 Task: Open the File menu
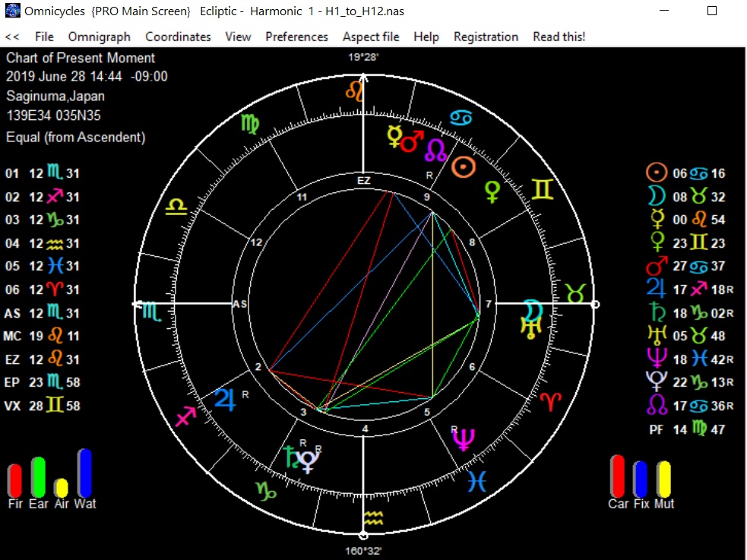pyautogui.click(x=44, y=36)
